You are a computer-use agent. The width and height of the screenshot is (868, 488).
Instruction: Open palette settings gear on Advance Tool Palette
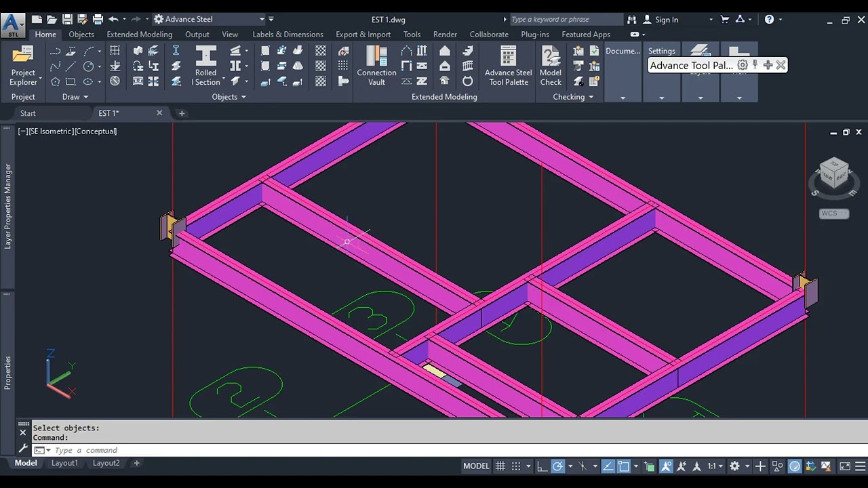click(x=743, y=65)
